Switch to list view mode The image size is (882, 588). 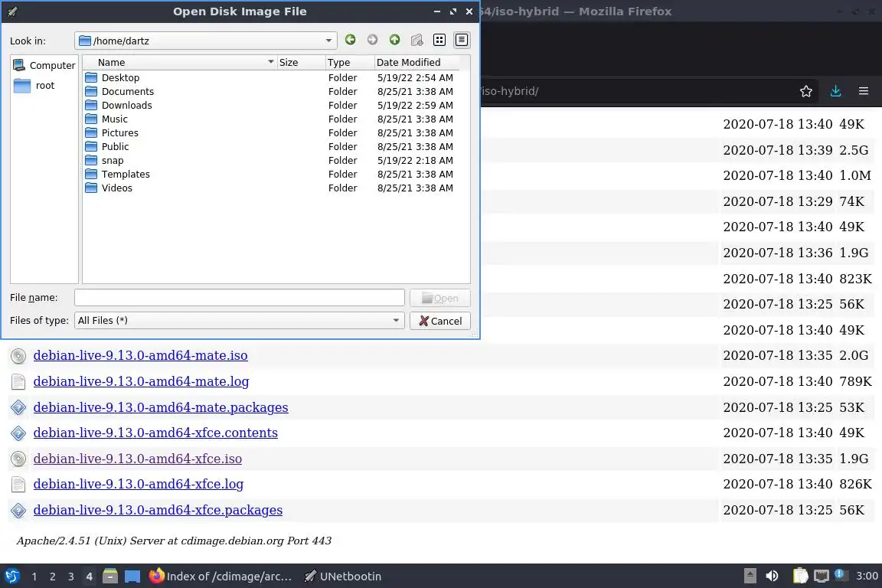pyautogui.click(x=439, y=39)
